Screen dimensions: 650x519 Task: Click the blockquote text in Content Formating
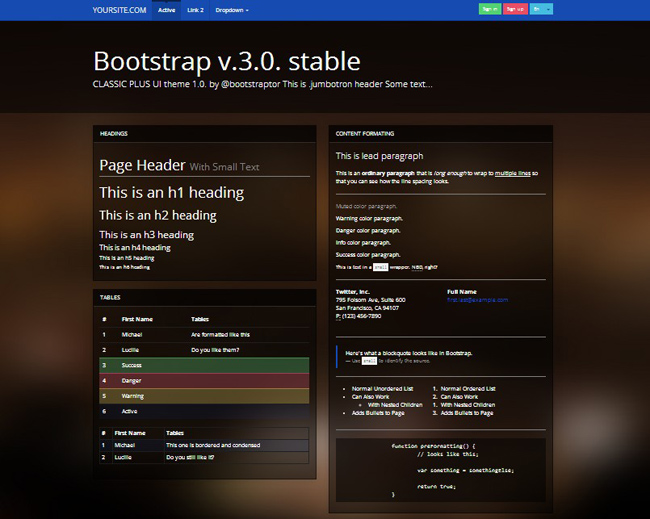408,354
